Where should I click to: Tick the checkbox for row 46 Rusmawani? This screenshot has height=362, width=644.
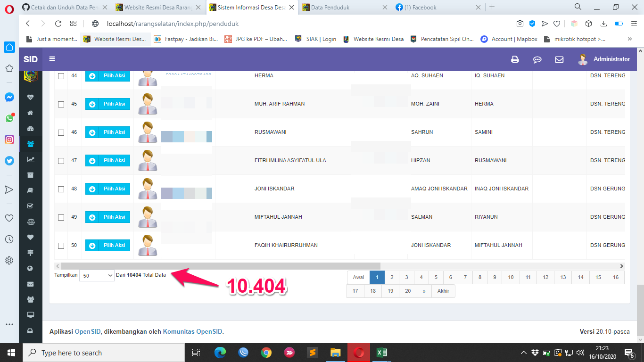(61, 132)
